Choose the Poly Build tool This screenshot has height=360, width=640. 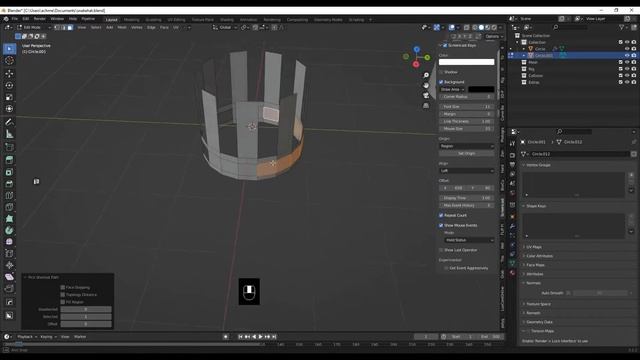point(9,219)
